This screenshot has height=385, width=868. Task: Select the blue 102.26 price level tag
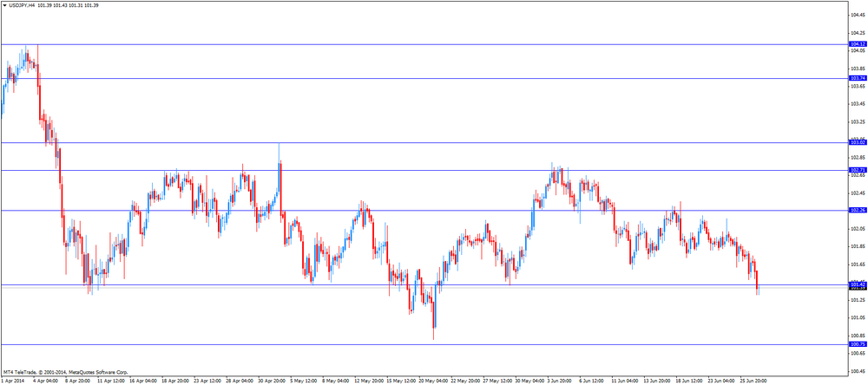(858, 210)
